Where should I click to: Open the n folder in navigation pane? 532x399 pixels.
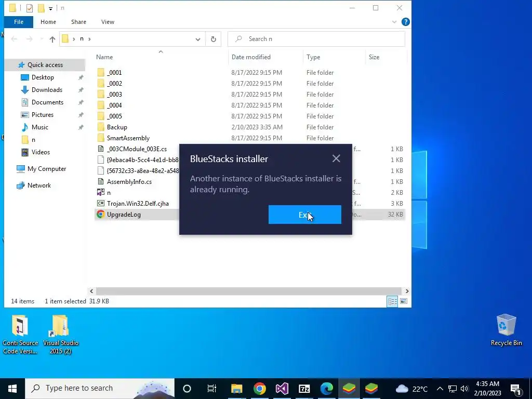pyautogui.click(x=33, y=140)
